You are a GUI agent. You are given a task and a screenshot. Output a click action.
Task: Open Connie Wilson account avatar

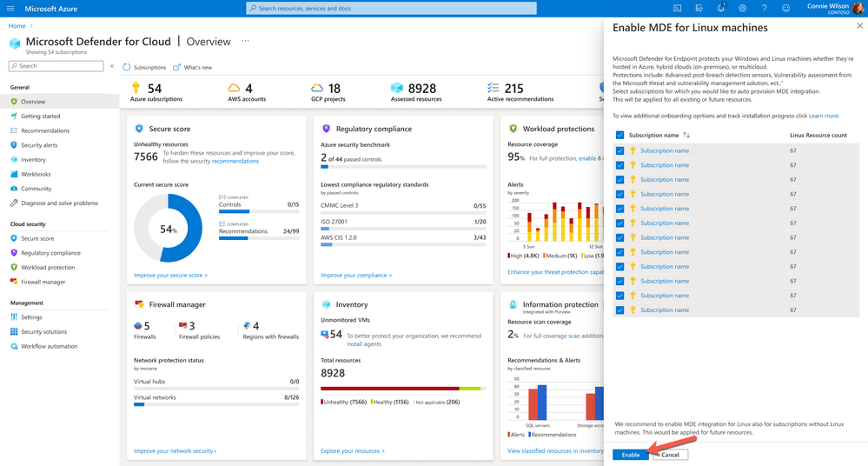(x=858, y=9)
